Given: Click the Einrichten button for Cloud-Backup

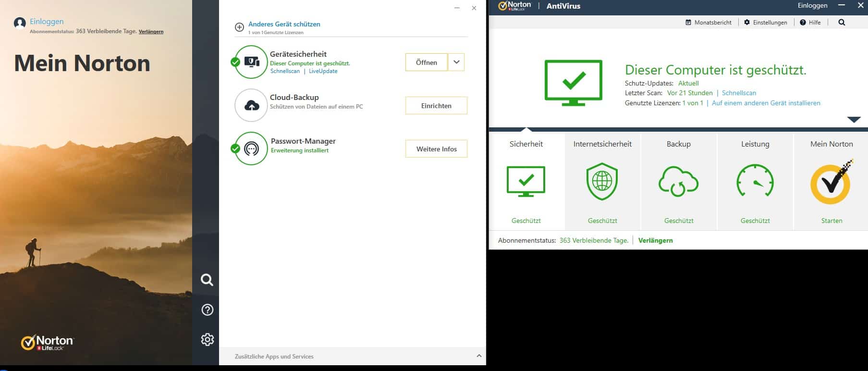Looking at the screenshot, I should point(436,106).
